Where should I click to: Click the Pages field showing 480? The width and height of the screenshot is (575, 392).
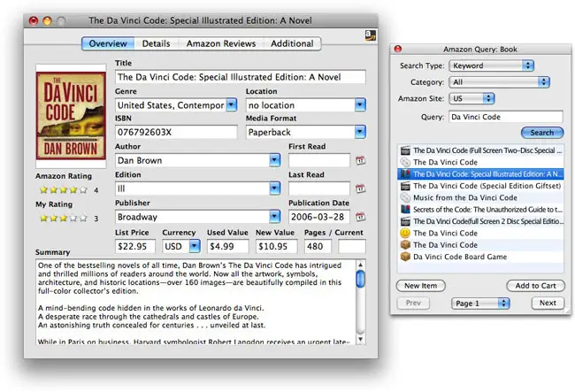318,246
